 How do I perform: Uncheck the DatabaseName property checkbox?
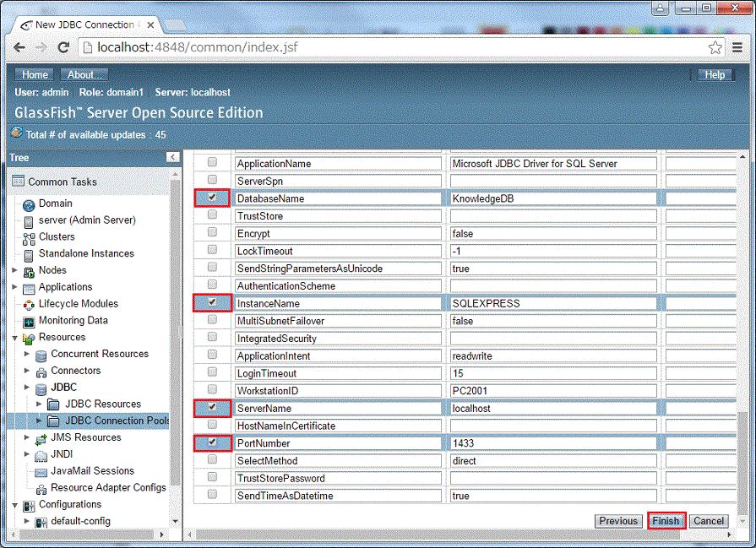tap(212, 197)
